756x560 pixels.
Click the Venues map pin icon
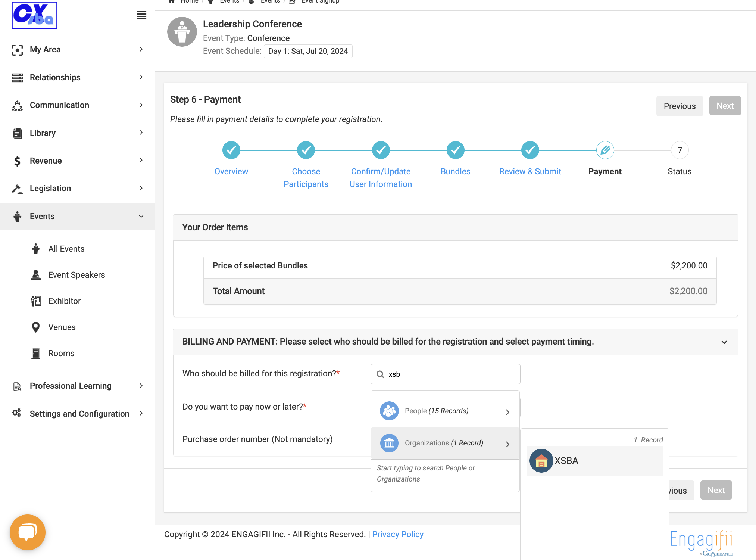36,327
